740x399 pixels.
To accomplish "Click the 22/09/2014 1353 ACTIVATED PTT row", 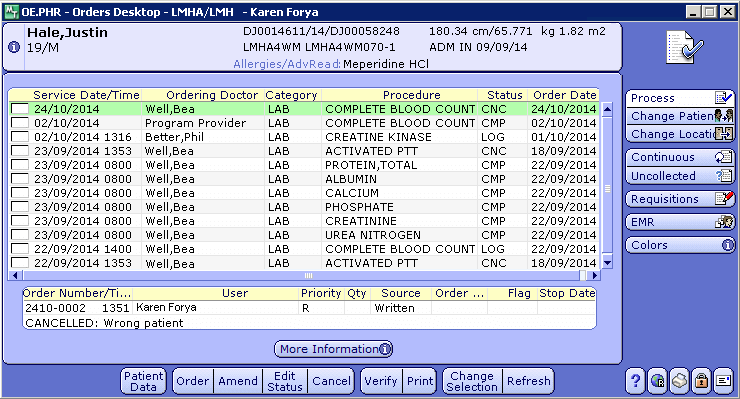I will pos(304,263).
